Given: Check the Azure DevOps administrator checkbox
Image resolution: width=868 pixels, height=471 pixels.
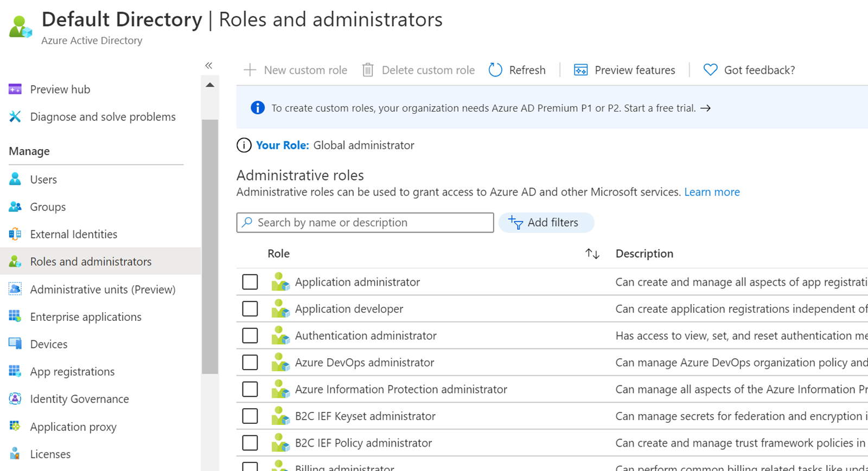Looking at the screenshot, I should pyautogui.click(x=250, y=362).
